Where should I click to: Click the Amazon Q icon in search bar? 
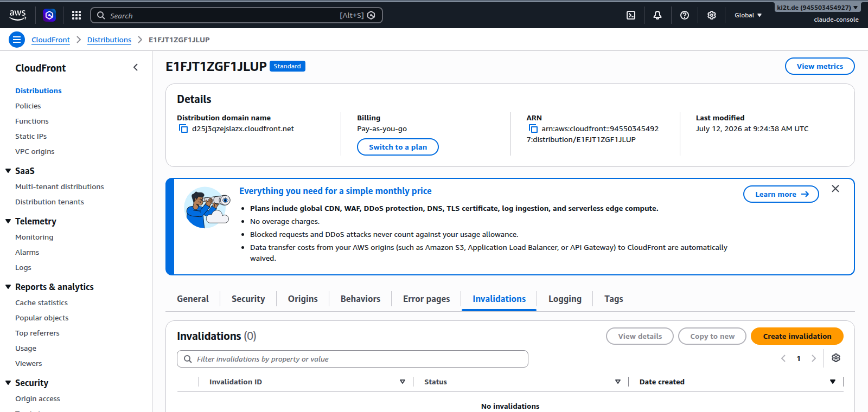[371, 15]
